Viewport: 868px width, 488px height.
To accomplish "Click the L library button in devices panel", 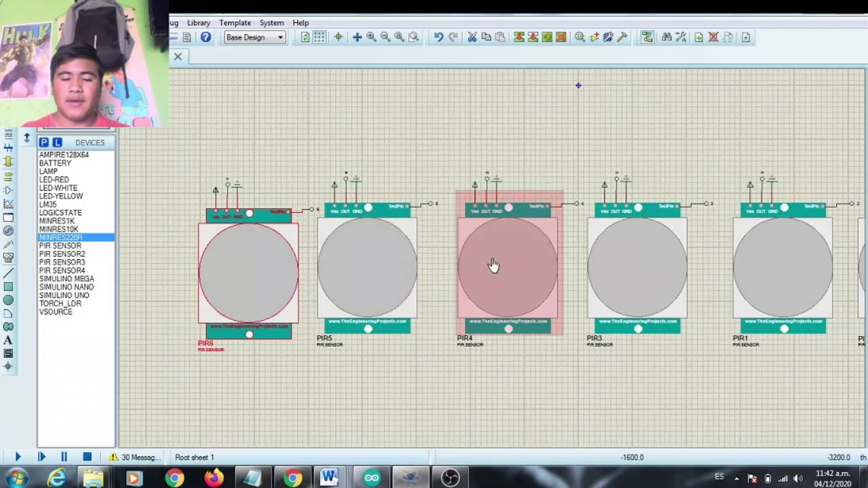I will [57, 142].
